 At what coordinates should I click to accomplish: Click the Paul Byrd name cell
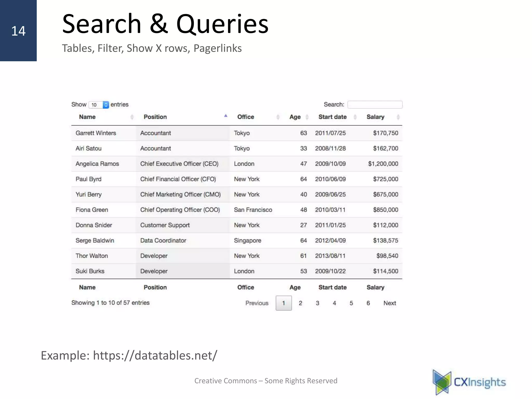tap(89, 179)
